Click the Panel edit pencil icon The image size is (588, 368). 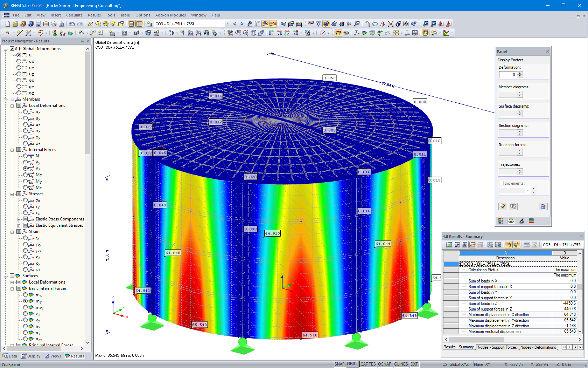[x=503, y=206]
